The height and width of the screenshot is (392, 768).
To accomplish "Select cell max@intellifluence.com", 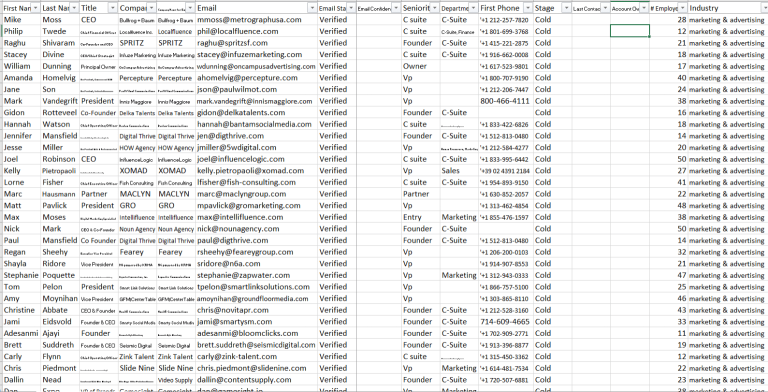I will (x=257, y=217).
